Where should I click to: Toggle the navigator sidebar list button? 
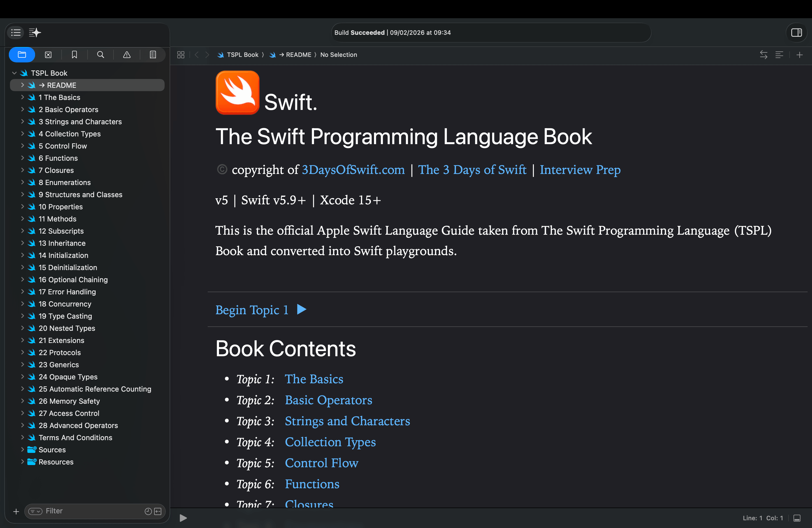point(16,32)
